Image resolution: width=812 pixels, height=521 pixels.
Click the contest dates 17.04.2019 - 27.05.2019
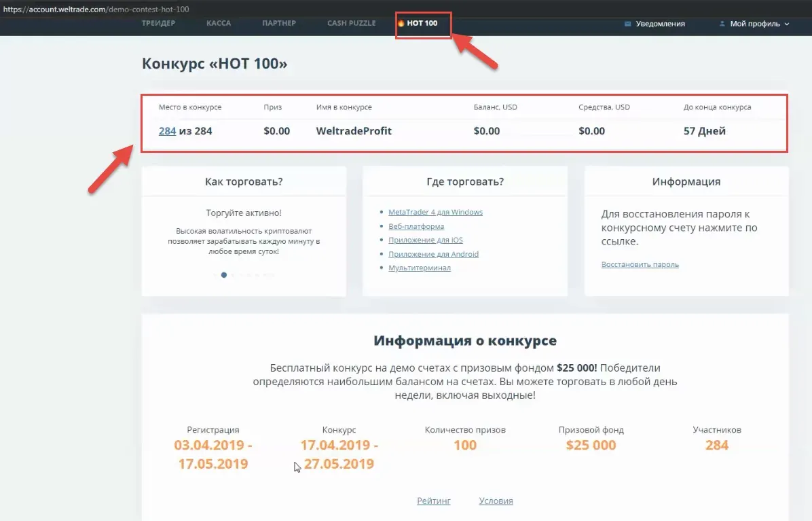click(339, 454)
